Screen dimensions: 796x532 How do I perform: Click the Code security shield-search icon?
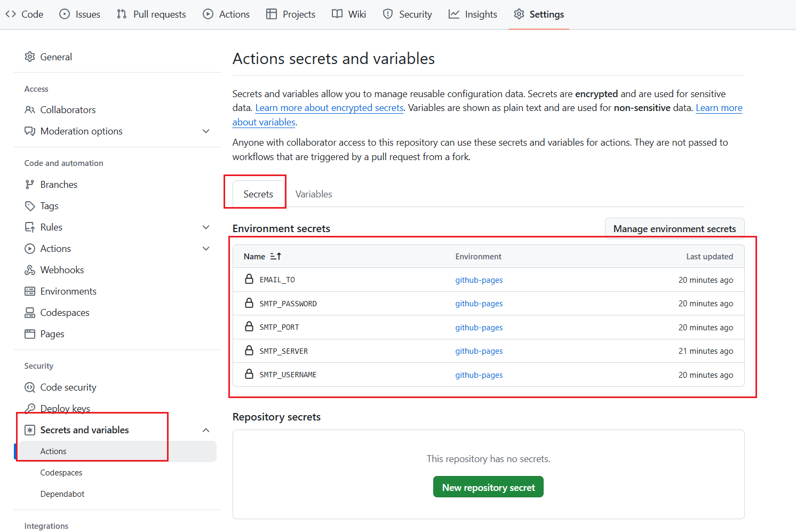[30, 387]
